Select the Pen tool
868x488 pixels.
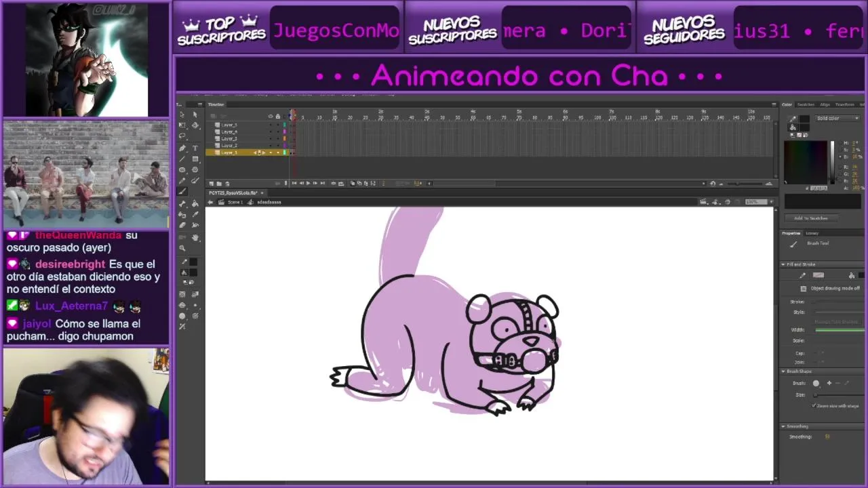[x=182, y=148]
